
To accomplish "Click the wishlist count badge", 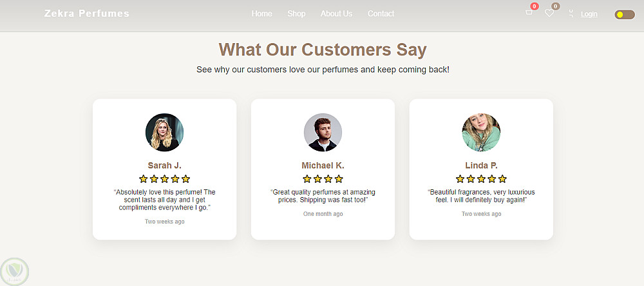I will (555, 6).
